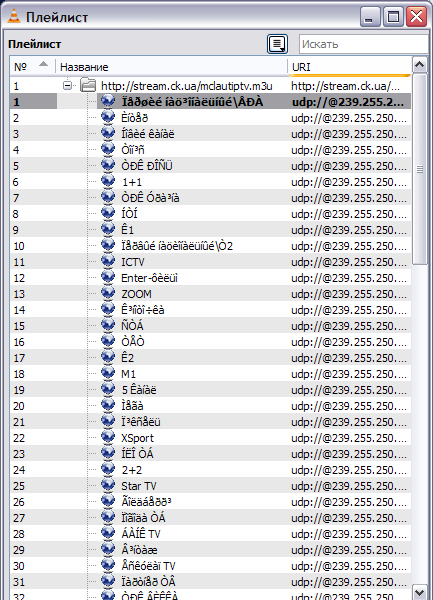Select the XSport channel name
This screenshot has width=433, height=600.
(137, 438)
